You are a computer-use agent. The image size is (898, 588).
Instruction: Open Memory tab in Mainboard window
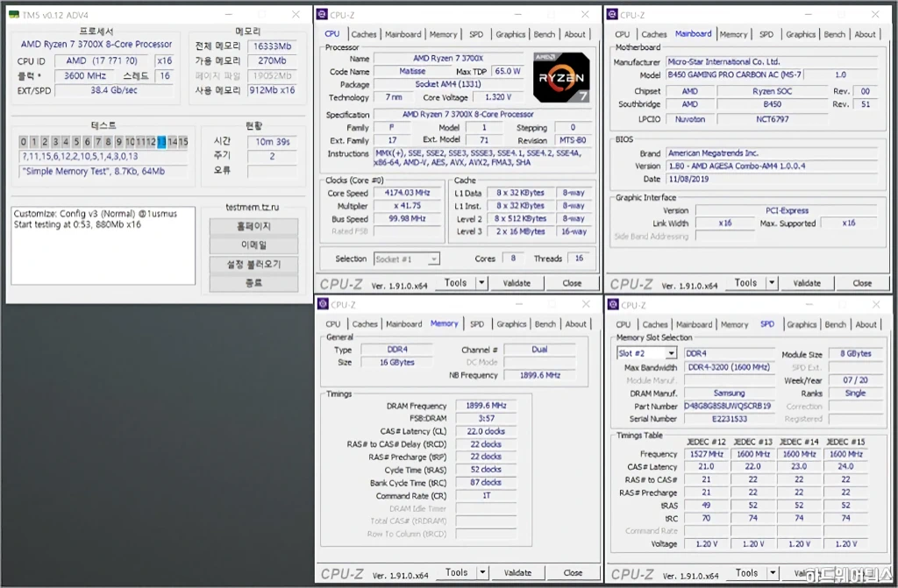[734, 34]
